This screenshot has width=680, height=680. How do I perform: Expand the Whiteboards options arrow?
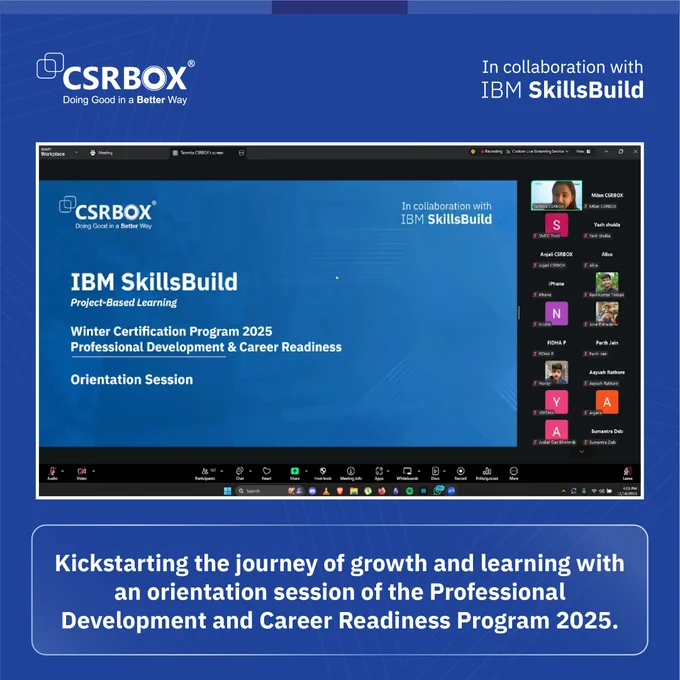(x=419, y=471)
